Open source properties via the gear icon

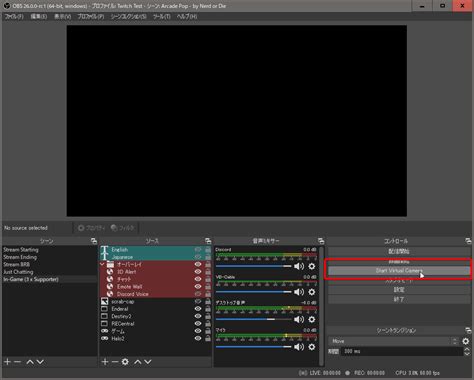(125, 362)
